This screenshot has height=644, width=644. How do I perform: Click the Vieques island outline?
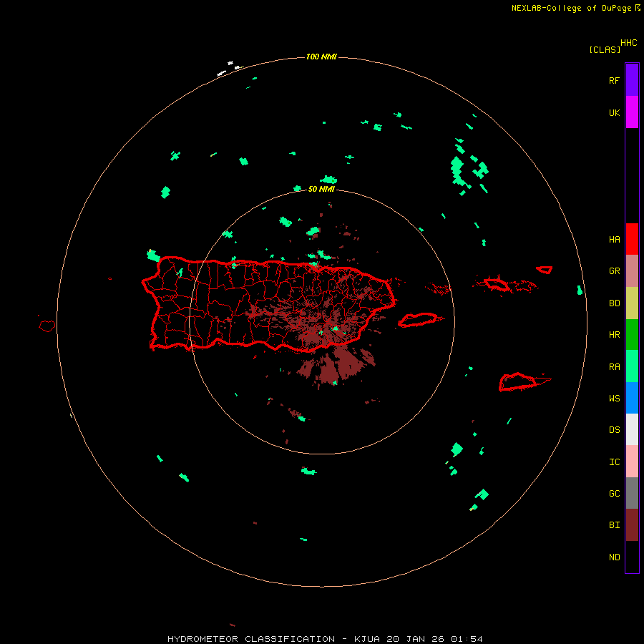pos(418,320)
